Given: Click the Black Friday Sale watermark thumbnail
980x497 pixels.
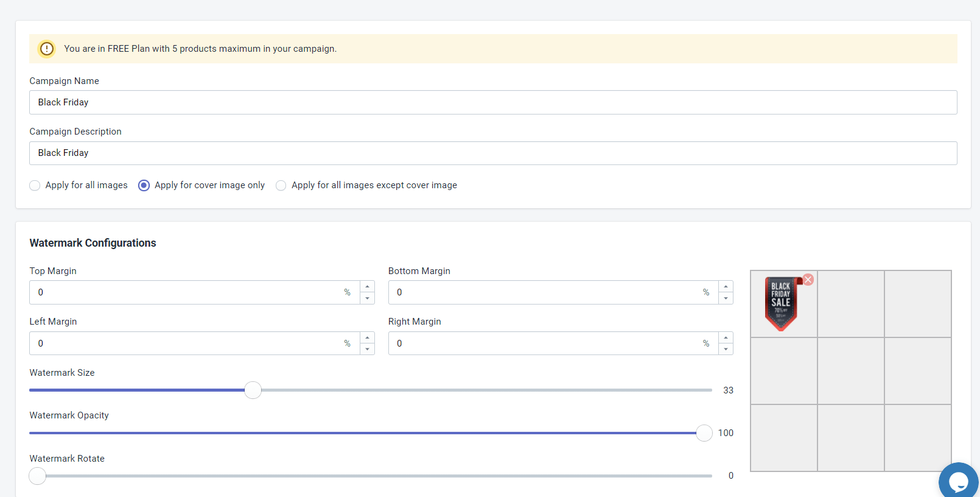Looking at the screenshot, I should 781,304.
